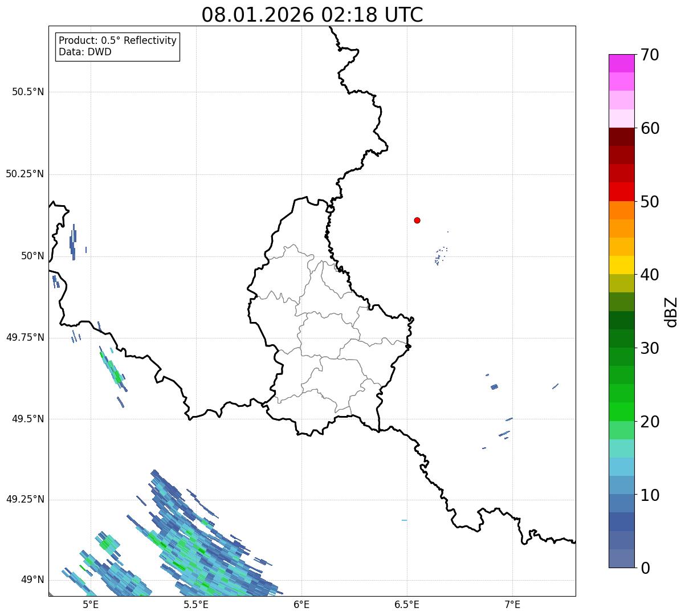Click the red station marker dot
The height and width of the screenshot is (616, 685).
tap(417, 220)
